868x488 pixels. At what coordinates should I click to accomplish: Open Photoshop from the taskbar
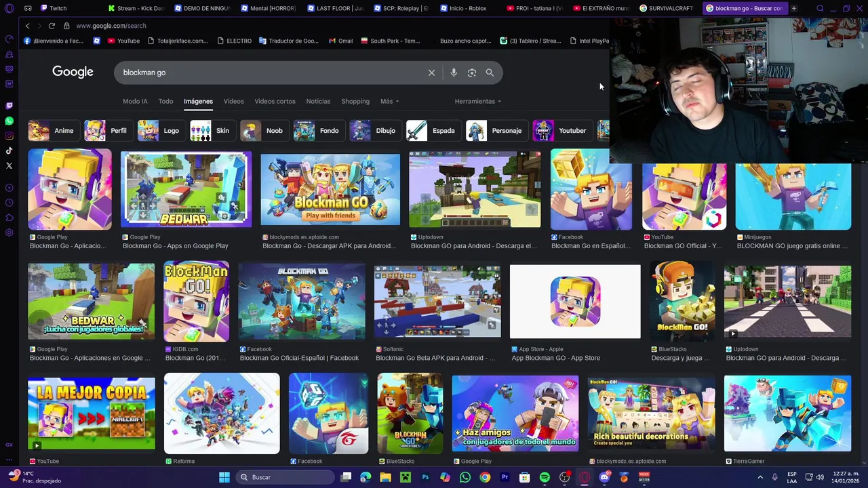point(425,477)
